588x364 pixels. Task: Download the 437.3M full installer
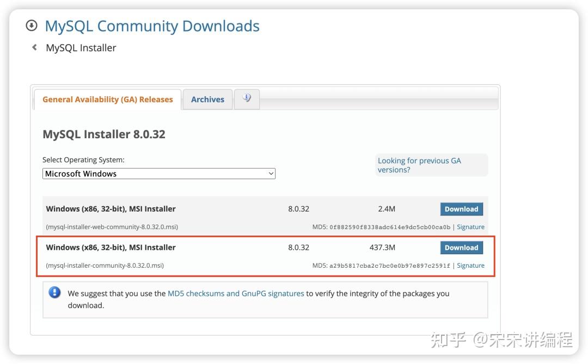coord(461,247)
